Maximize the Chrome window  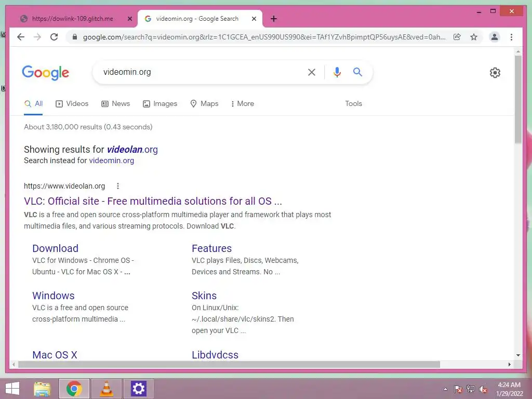pos(493,11)
